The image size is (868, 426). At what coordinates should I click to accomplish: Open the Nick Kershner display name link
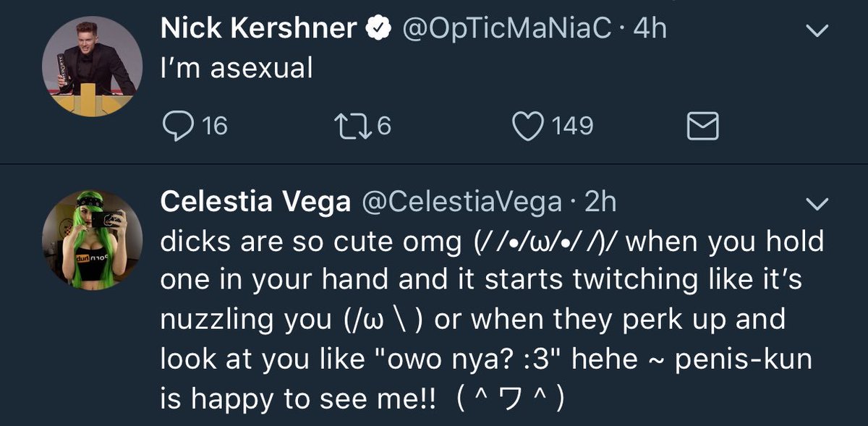coord(259,29)
